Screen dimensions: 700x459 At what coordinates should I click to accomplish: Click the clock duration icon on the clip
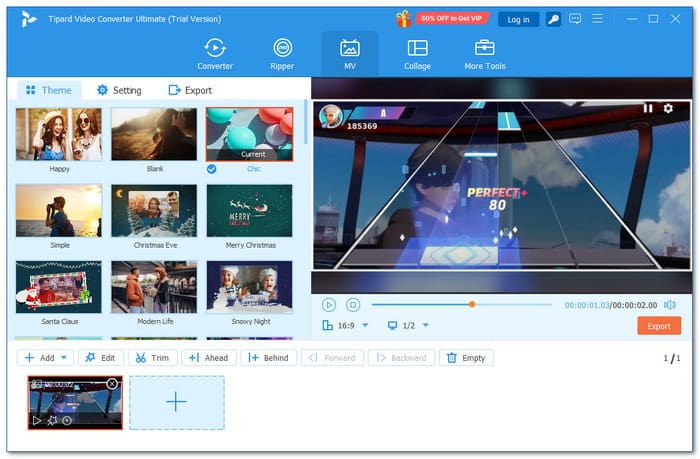tap(67, 421)
